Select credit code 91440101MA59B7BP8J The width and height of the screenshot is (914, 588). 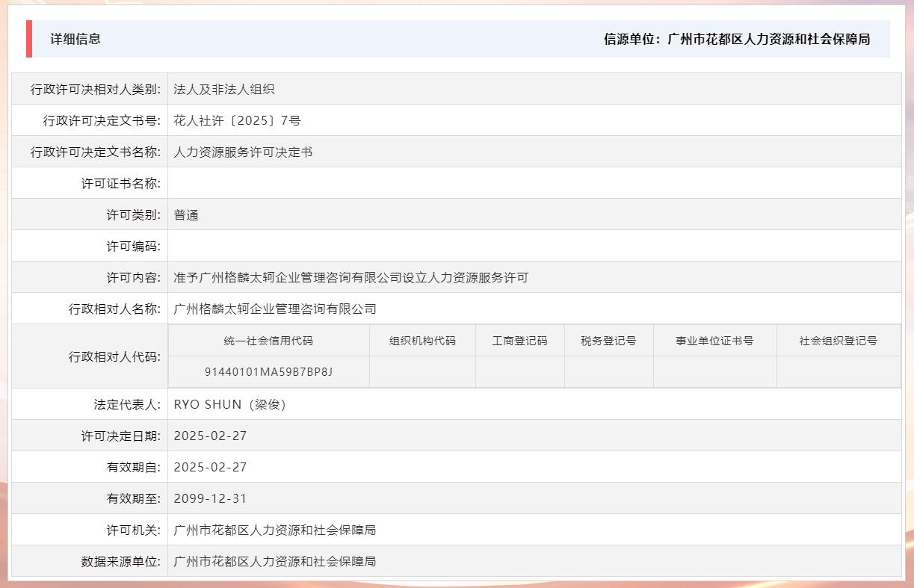click(x=270, y=371)
